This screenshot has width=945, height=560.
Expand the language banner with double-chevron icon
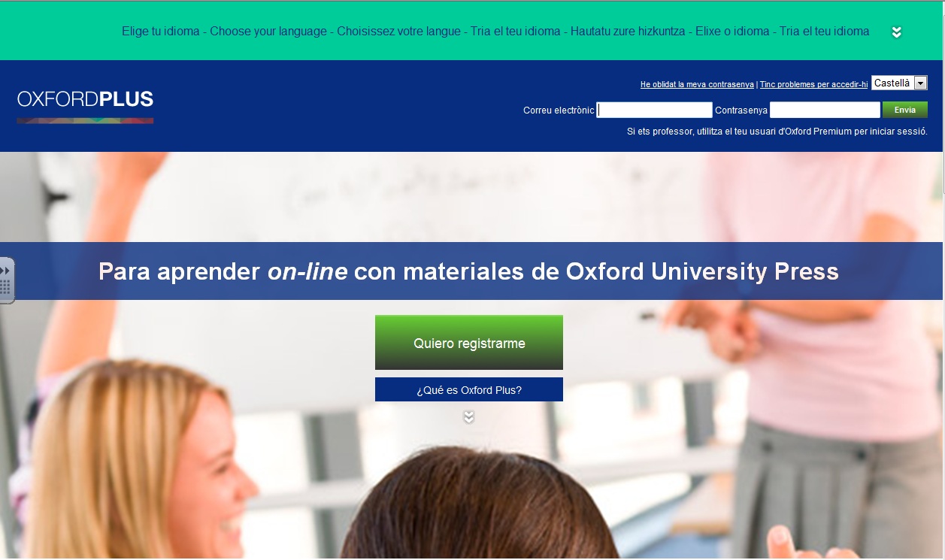pos(896,32)
